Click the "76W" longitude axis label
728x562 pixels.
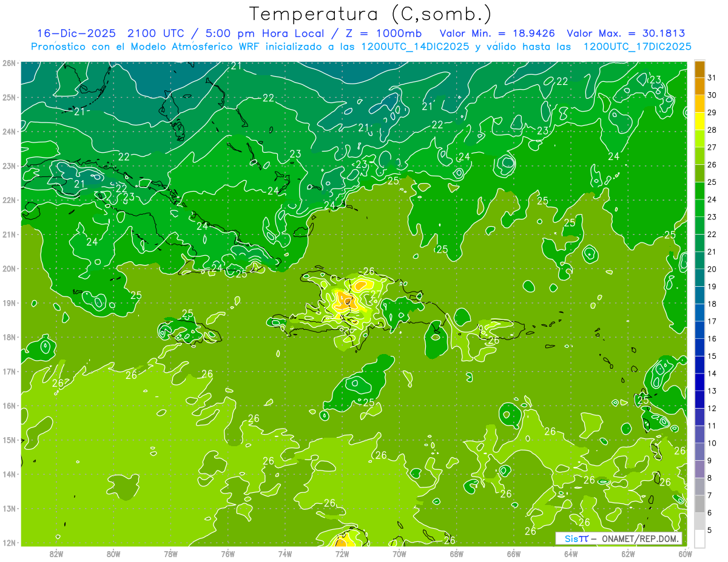tap(228, 554)
